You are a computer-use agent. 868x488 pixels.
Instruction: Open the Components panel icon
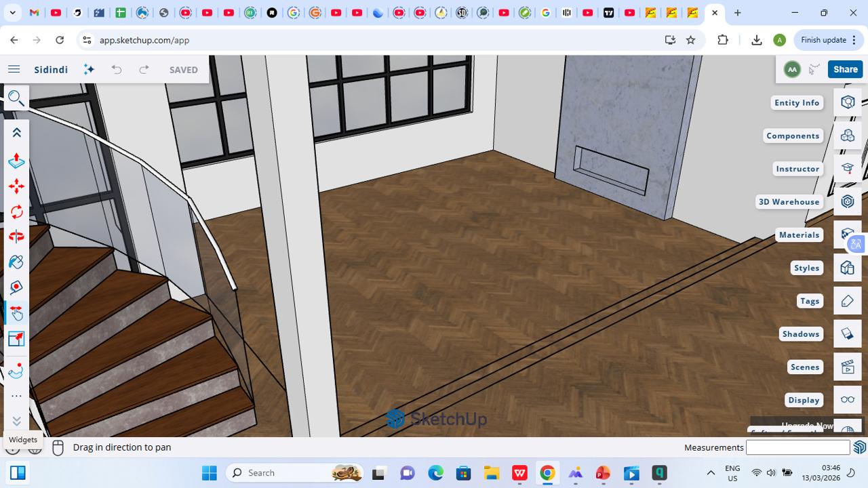pos(847,136)
